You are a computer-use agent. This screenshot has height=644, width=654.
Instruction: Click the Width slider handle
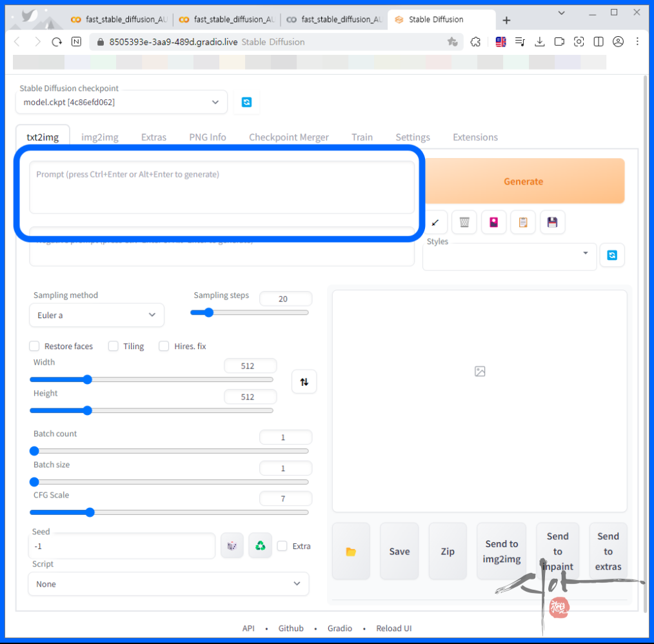87,379
